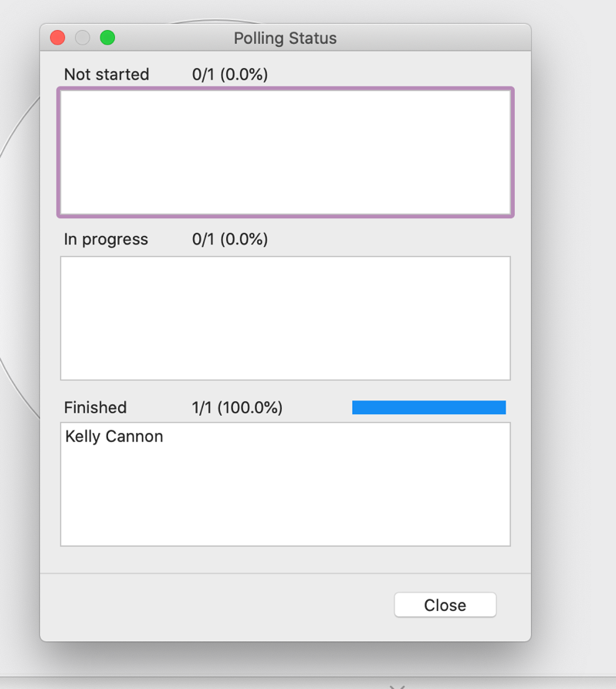Screen dimensions: 616x689
Task: Click inside the empty Not started list box
Action: click(x=285, y=152)
